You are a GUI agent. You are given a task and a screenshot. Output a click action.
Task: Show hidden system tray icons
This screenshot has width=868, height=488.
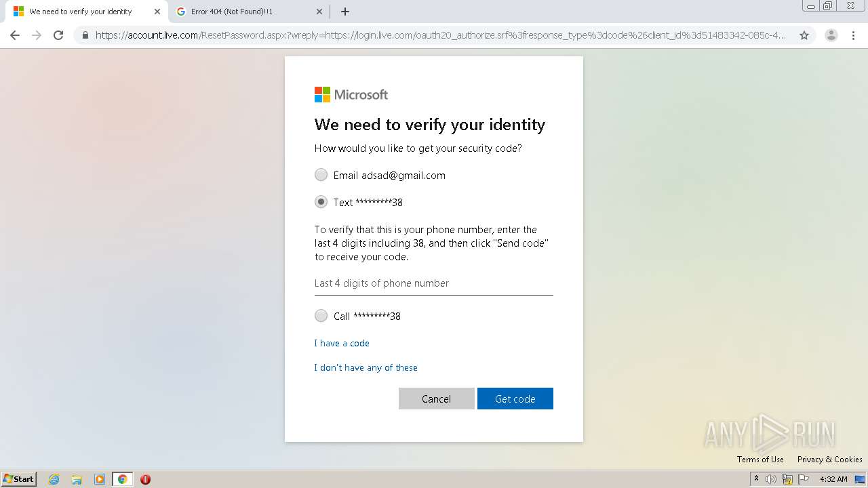[756, 479]
